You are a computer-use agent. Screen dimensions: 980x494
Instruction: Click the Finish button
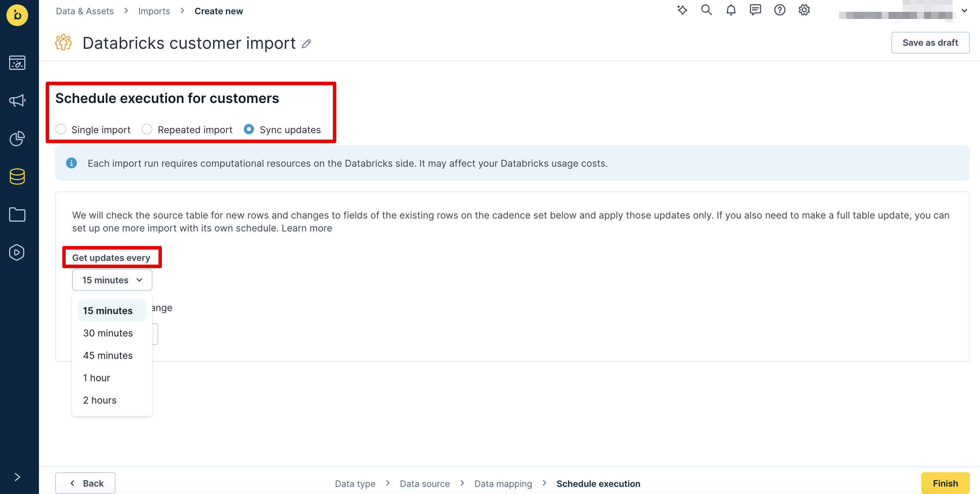945,483
